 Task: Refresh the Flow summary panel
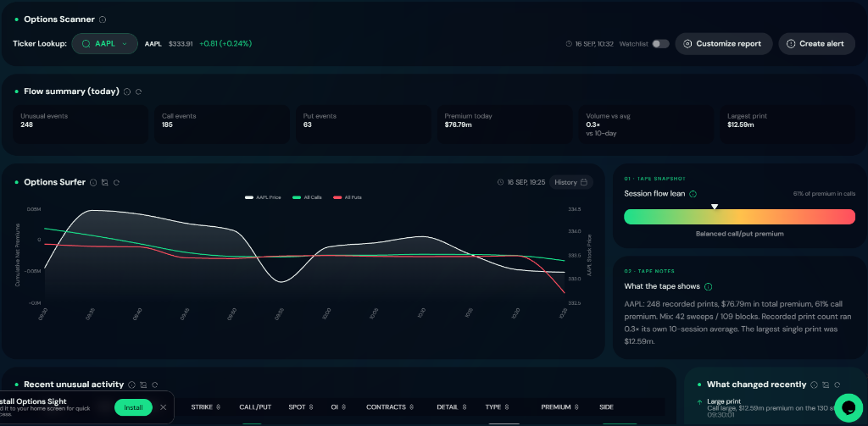point(139,91)
